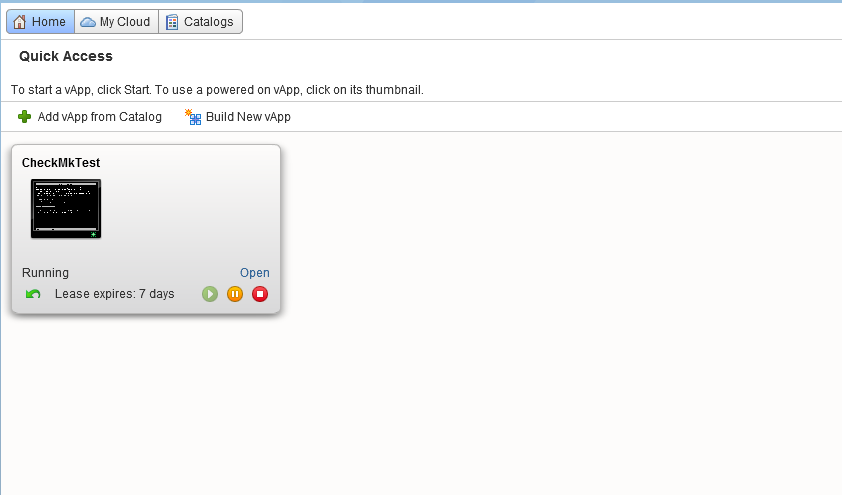This screenshot has width=842, height=495.
Task: Open the CheckMkTest console thumbnail
Action: 66,208
